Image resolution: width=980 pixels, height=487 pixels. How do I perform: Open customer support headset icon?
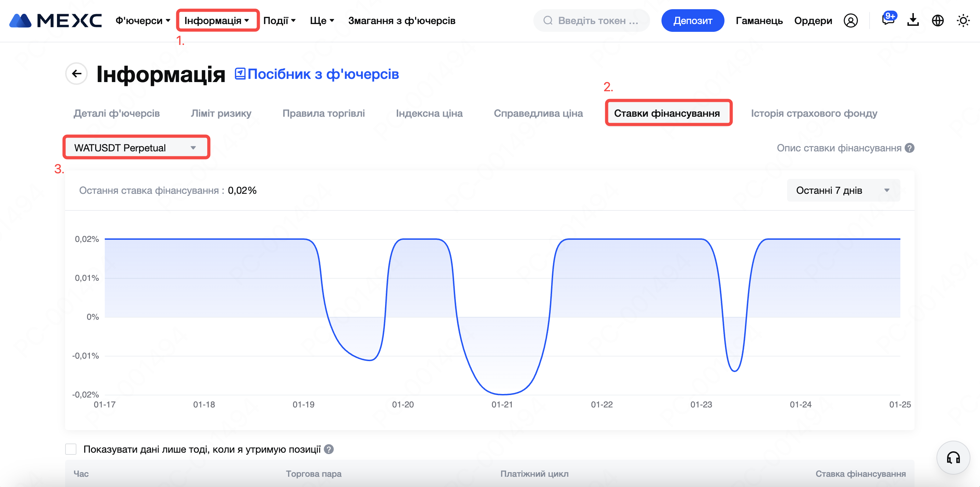pos(953,458)
